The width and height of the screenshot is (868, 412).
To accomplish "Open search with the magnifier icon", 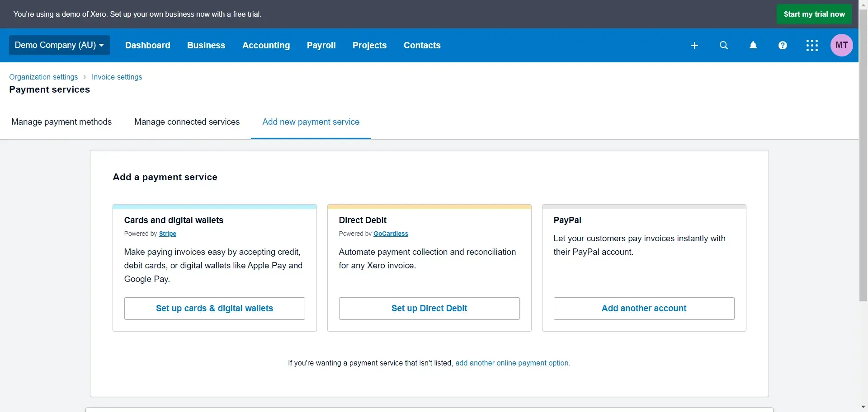I will [724, 45].
